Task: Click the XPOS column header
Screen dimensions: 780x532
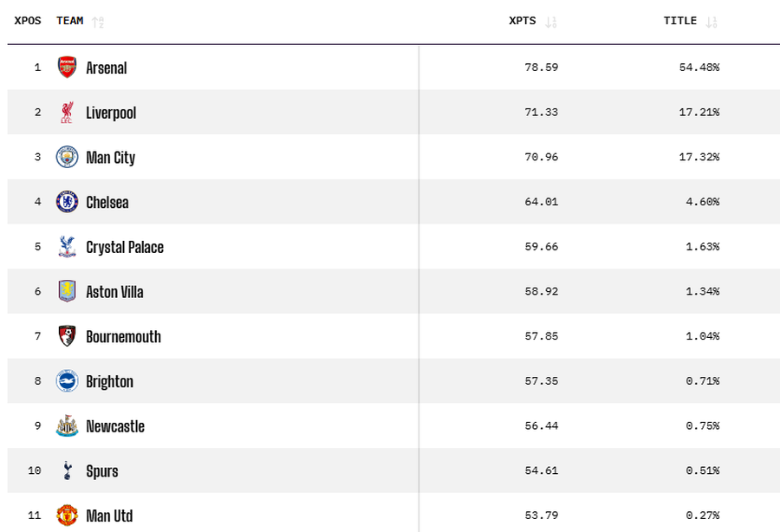Action: [28, 21]
